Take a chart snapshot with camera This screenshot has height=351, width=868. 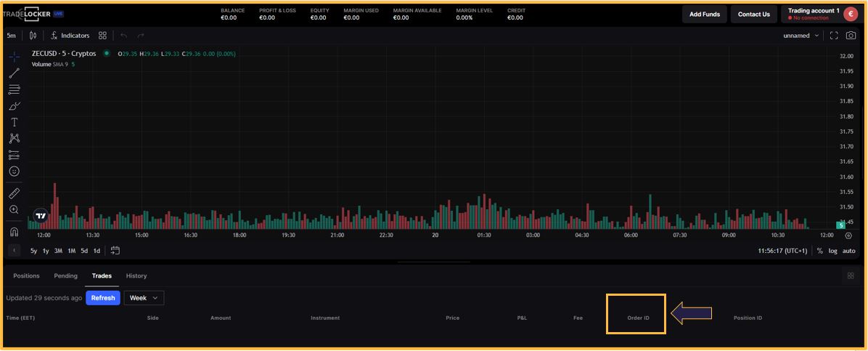point(851,36)
